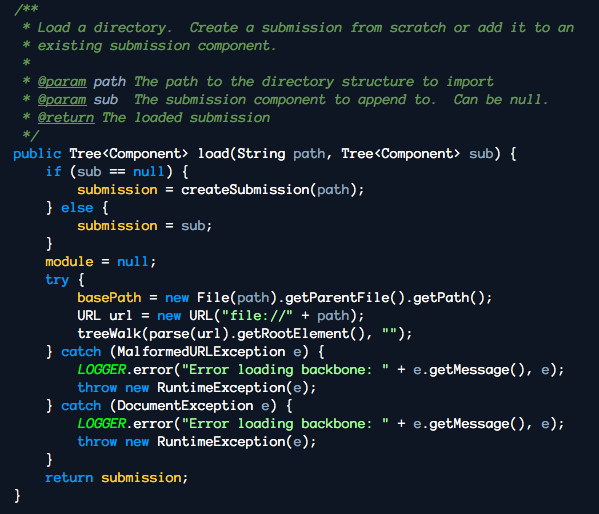Click 'MalformedURLException' in catch clause
Viewport: 599px width, 514px height.
(201, 352)
